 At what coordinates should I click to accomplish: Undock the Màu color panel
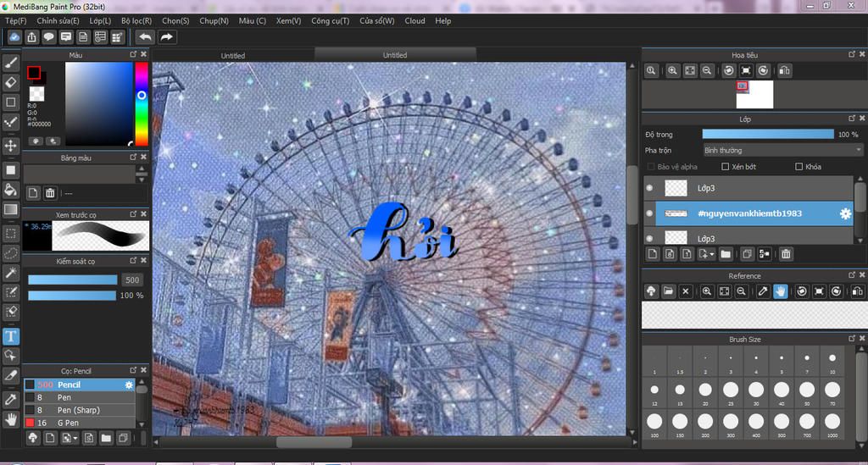click(133, 54)
